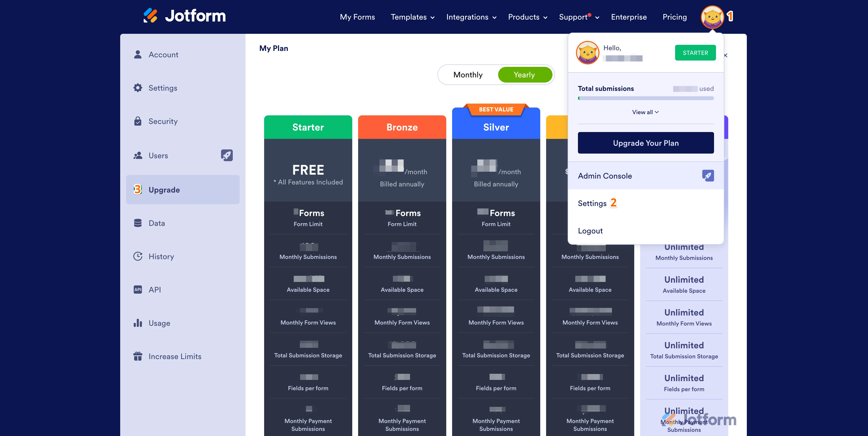Click the profile avatar in the dropdown panel

[587, 53]
